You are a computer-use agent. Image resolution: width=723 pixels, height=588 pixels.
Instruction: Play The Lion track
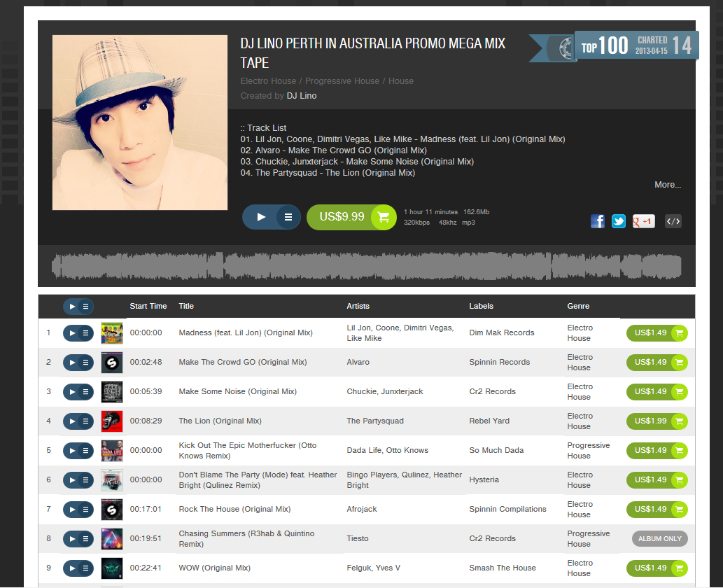(72, 421)
